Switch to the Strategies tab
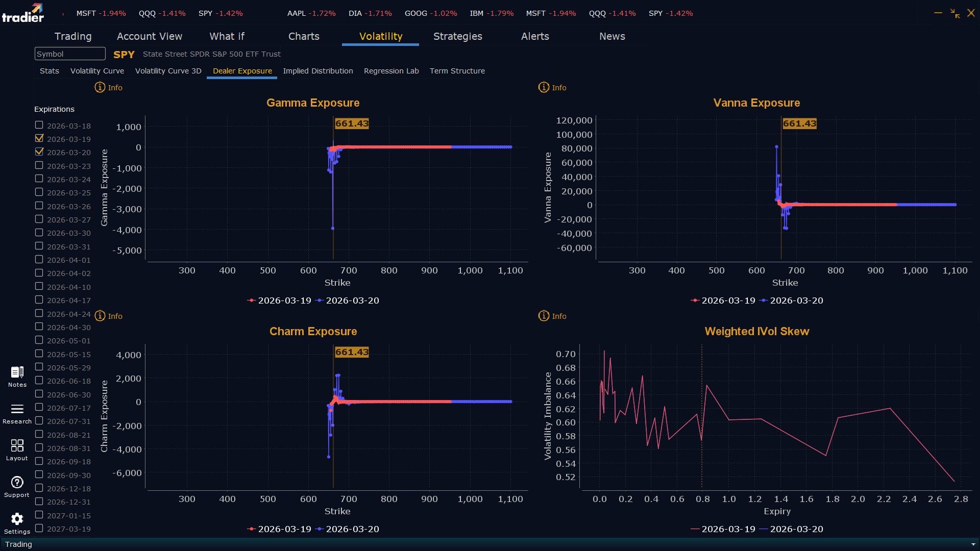Screen dimensions: 980x551 click(457, 36)
